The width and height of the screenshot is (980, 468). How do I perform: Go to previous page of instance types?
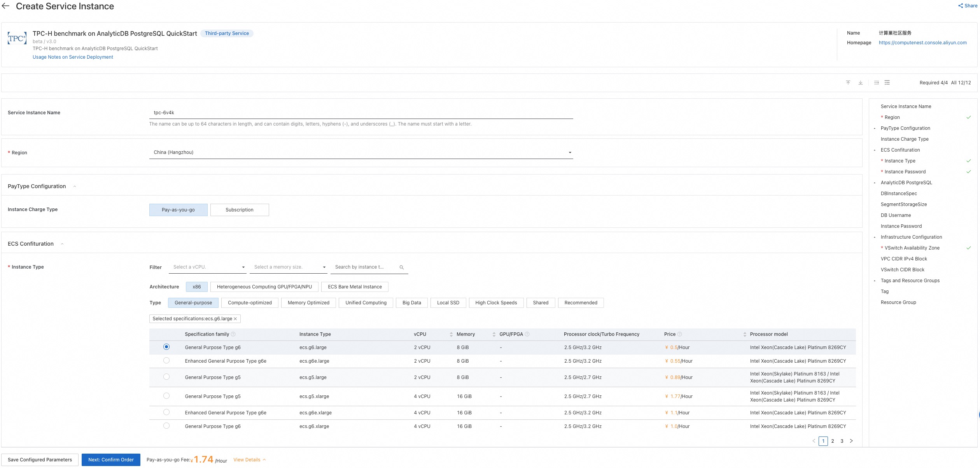click(x=814, y=441)
